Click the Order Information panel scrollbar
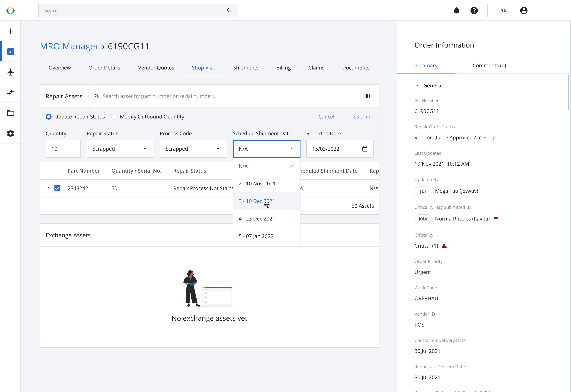The width and height of the screenshot is (571, 392). (x=568, y=93)
